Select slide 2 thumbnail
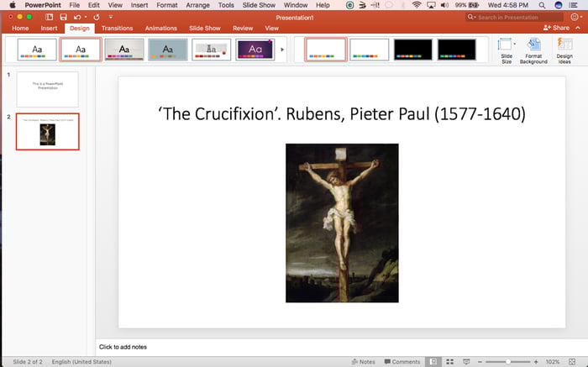 click(48, 132)
